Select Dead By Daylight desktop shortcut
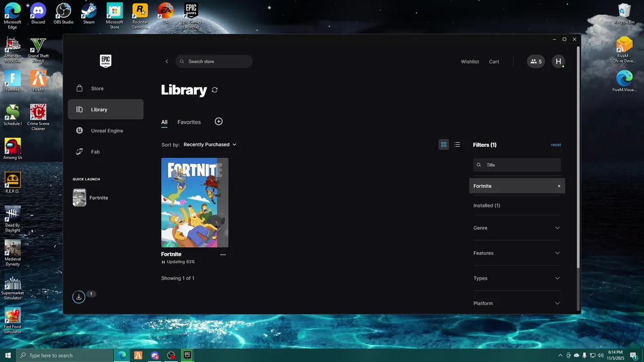This screenshot has height=362, width=644. tap(13, 219)
